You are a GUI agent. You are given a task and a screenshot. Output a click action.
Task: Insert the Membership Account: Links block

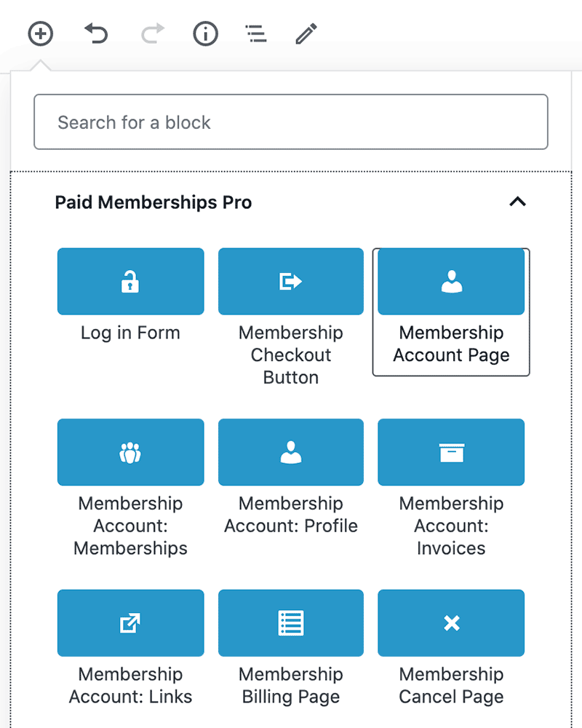click(130, 648)
